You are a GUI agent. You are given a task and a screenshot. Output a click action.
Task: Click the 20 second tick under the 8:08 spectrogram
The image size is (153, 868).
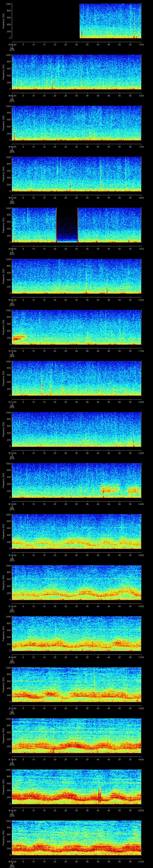coord(55,249)
